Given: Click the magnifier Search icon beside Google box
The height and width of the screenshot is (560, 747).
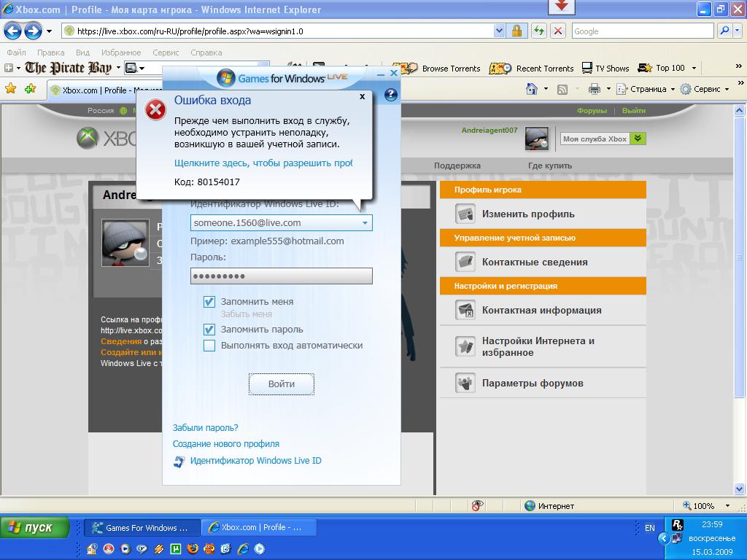Looking at the screenshot, I should coord(724,31).
